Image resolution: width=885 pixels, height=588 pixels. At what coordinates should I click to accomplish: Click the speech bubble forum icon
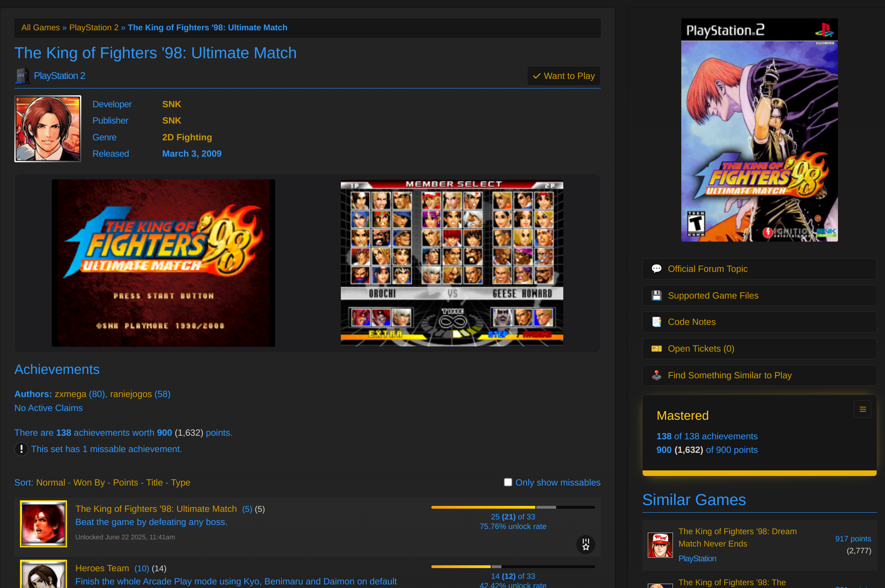click(656, 269)
